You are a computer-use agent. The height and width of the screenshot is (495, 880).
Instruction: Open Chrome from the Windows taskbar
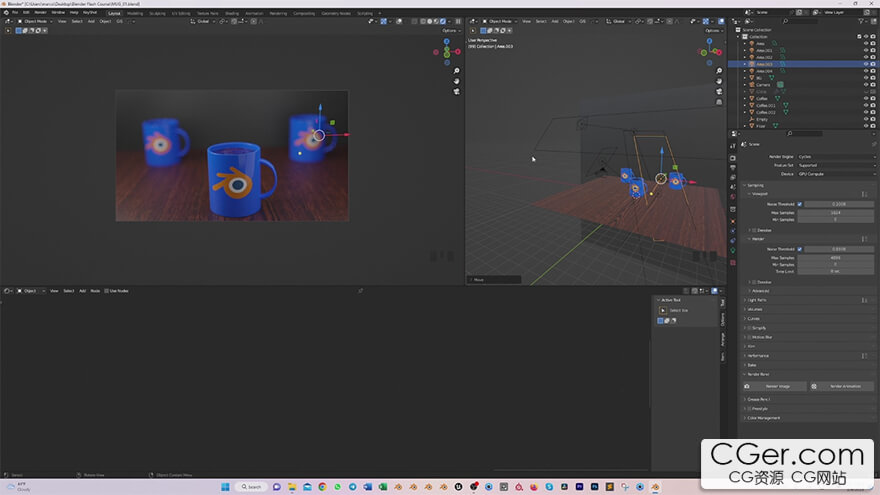click(x=322, y=487)
